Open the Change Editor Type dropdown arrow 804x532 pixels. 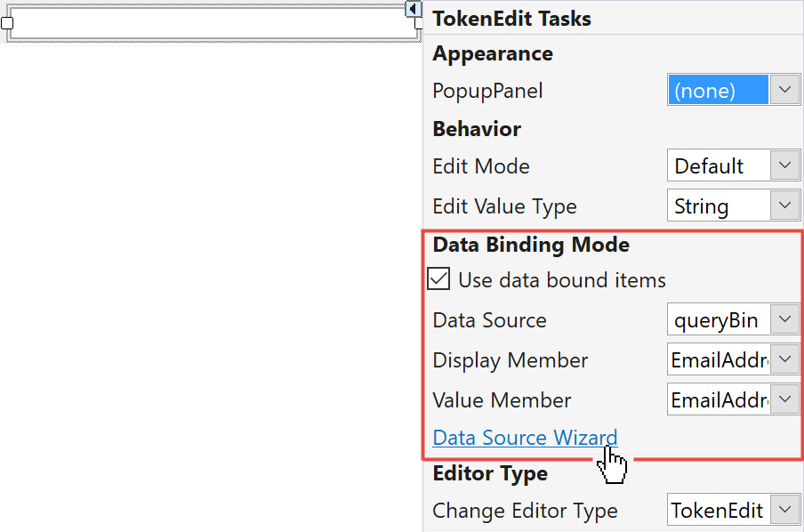point(784,510)
